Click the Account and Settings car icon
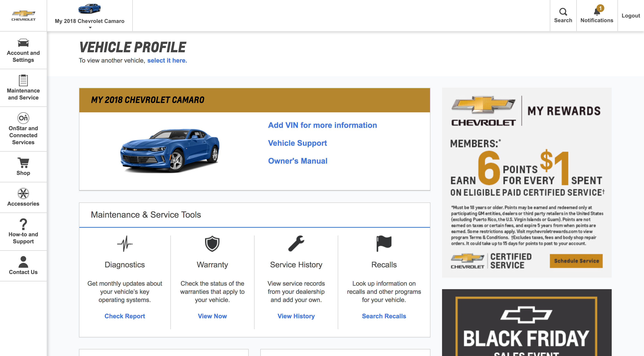Image resolution: width=644 pixels, height=356 pixels. [23, 43]
